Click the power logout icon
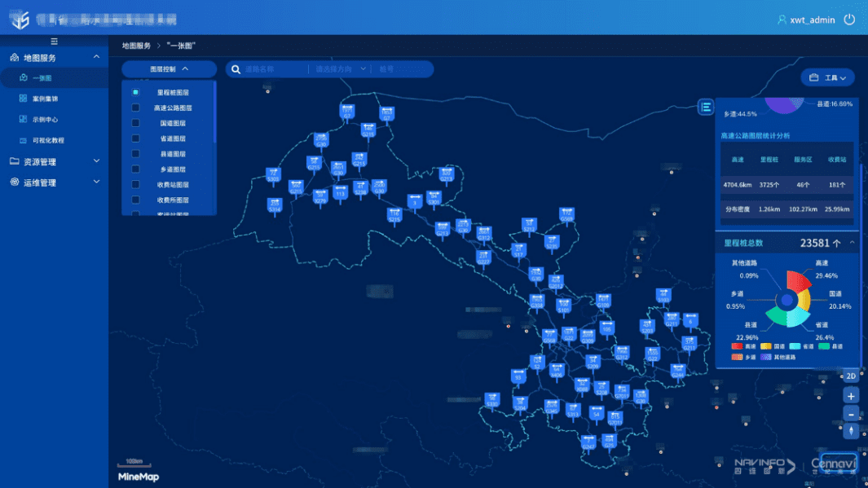The height and width of the screenshot is (488, 868). click(x=849, y=20)
